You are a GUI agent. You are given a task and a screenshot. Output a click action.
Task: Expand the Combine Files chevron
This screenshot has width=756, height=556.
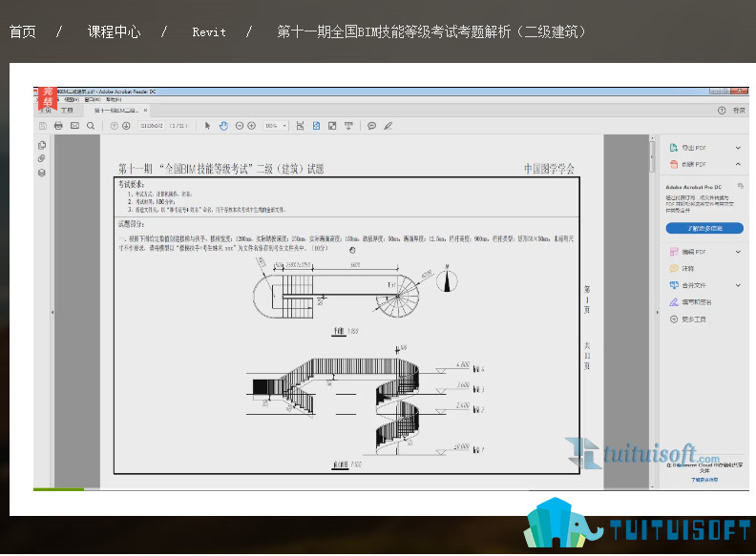738,285
